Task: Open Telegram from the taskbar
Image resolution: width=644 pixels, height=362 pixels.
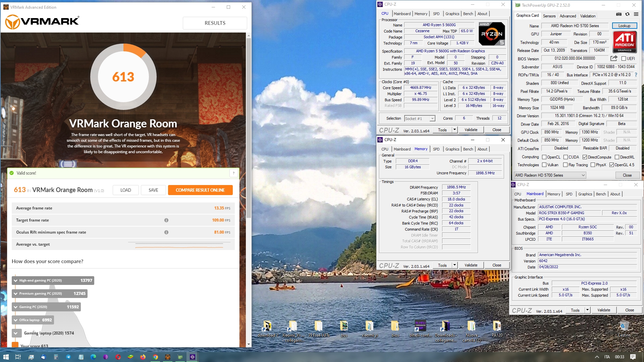Action: pyautogui.click(x=68, y=357)
